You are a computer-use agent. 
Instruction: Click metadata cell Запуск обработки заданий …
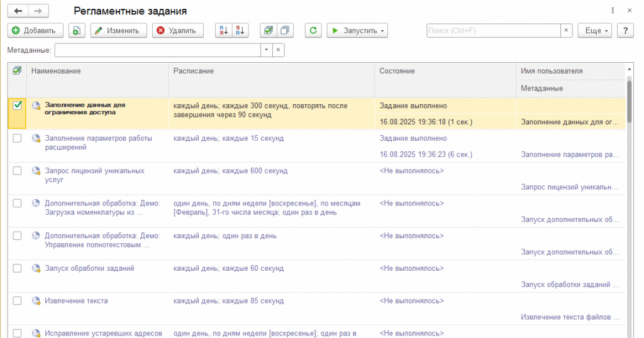[570, 285]
